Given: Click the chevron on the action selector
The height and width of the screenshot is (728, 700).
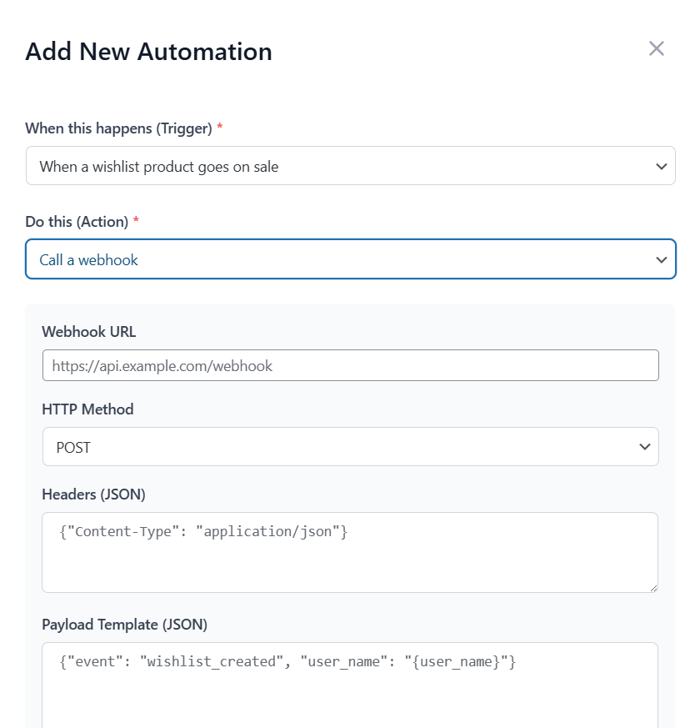Looking at the screenshot, I should [662, 259].
